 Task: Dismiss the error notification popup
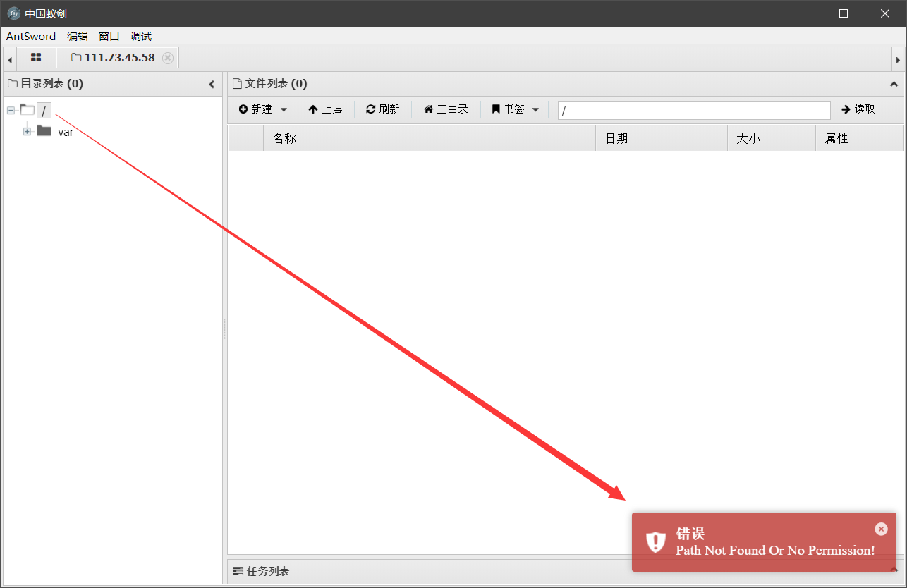click(x=881, y=529)
